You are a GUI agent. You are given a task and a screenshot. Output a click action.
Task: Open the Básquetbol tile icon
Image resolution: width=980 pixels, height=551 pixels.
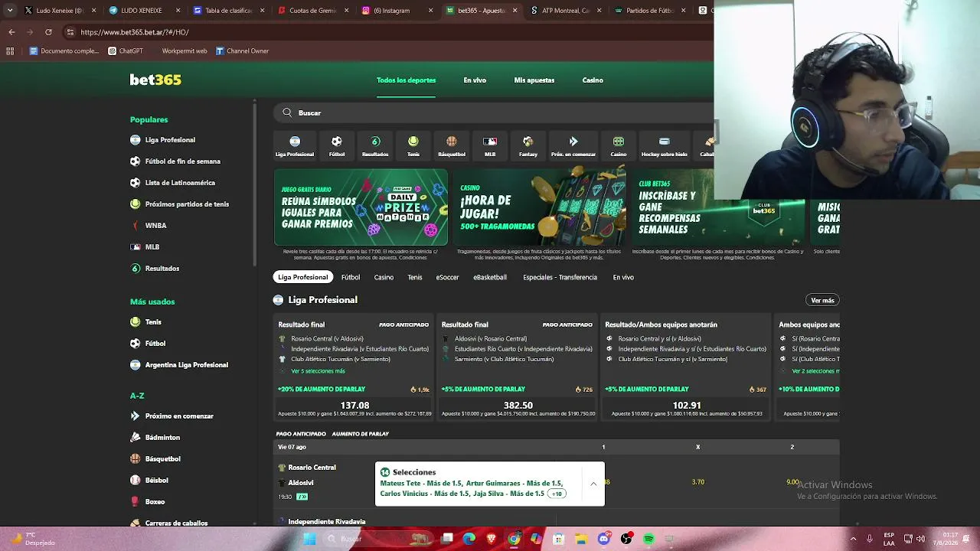click(x=452, y=145)
